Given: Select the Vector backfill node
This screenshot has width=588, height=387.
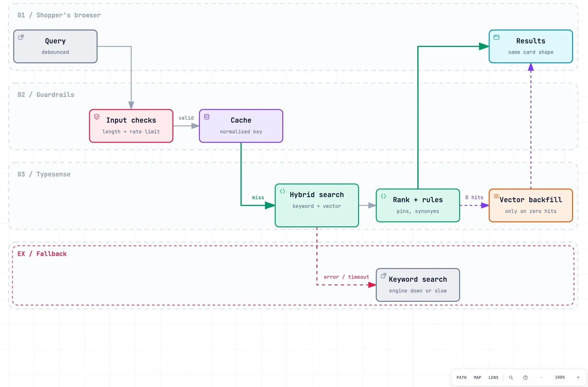Looking at the screenshot, I should [531, 205].
